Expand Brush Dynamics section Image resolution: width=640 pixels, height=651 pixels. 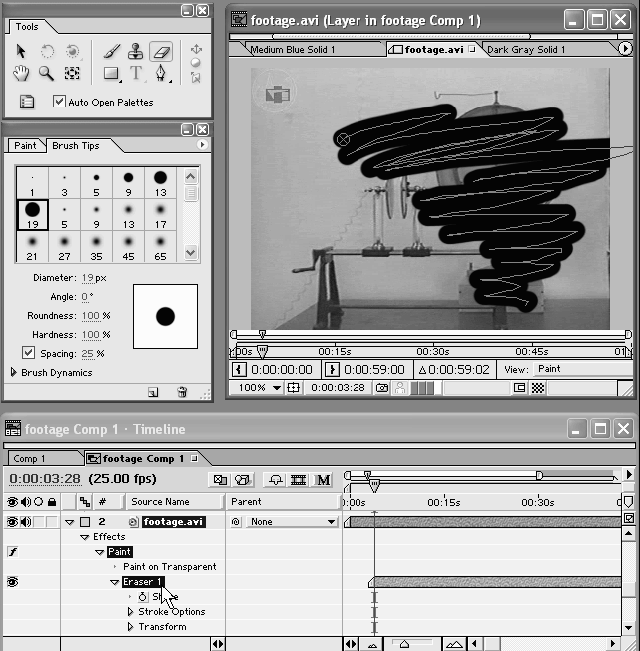[14, 373]
